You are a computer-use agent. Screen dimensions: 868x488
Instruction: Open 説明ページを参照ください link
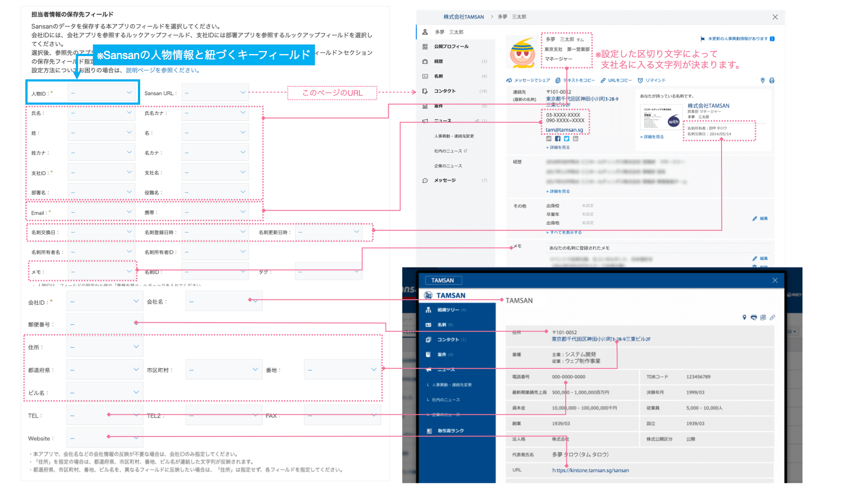(x=162, y=70)
